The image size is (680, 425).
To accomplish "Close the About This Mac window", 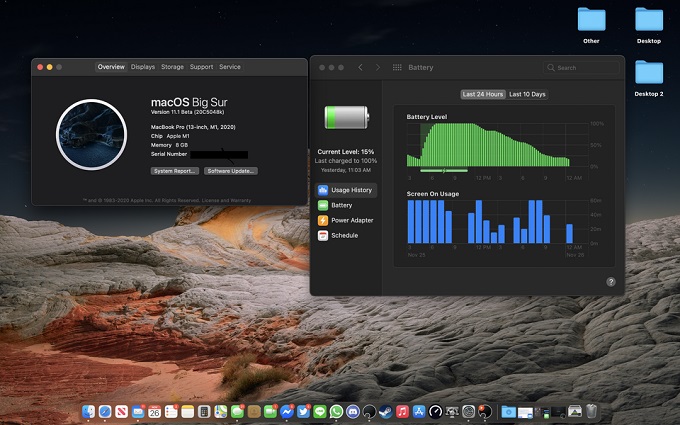I will (40, 67).
